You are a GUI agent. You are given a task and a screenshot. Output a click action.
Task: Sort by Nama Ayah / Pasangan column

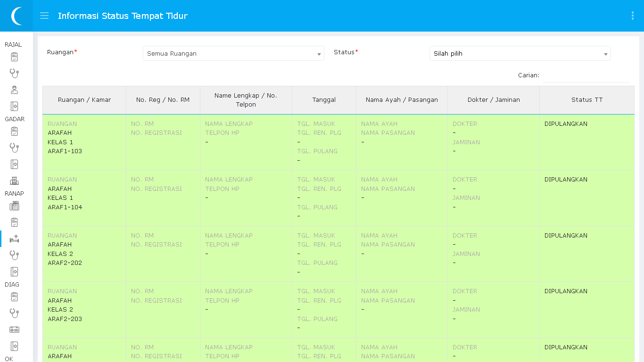click(402, 100)
